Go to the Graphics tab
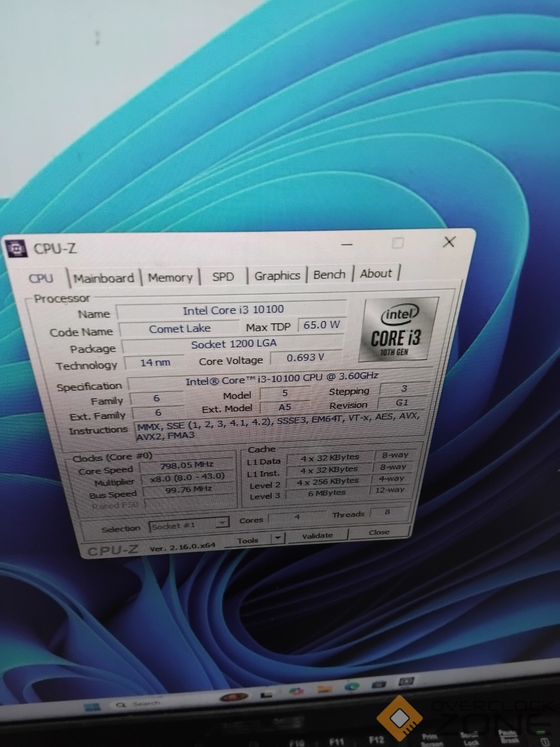The width and height of the screenshot is (560, 747). click(277, 275)
